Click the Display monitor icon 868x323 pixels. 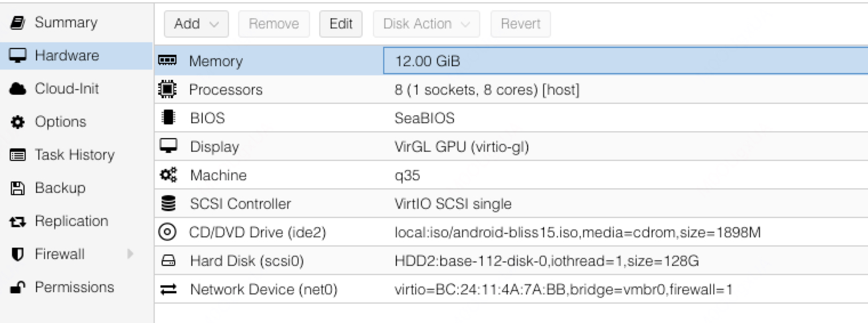coord(167,146)
